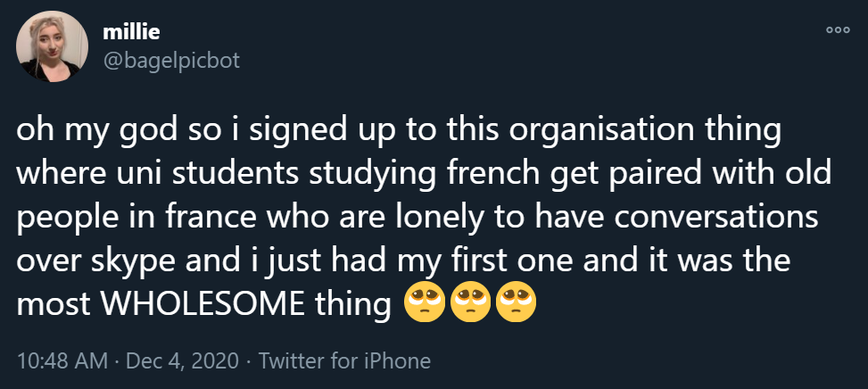The height and width of the screenshot is (389, 868).
Task: Click the @bagelpicbot handle
Action: (171, 60)
